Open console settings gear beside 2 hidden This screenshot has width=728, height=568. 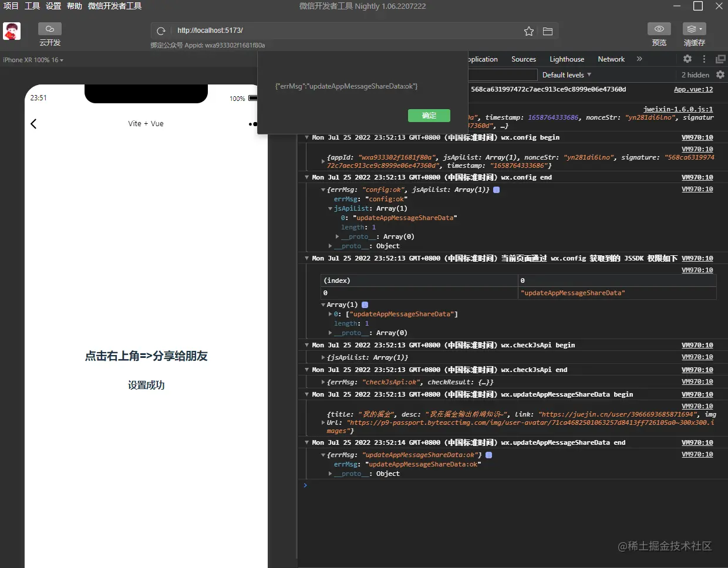click(720, 75)
